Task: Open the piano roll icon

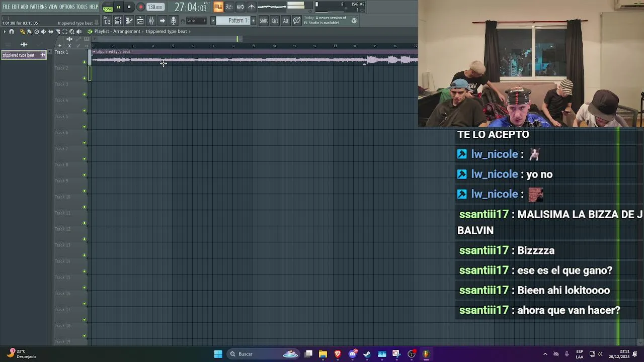Action: (x=129, y=21)
